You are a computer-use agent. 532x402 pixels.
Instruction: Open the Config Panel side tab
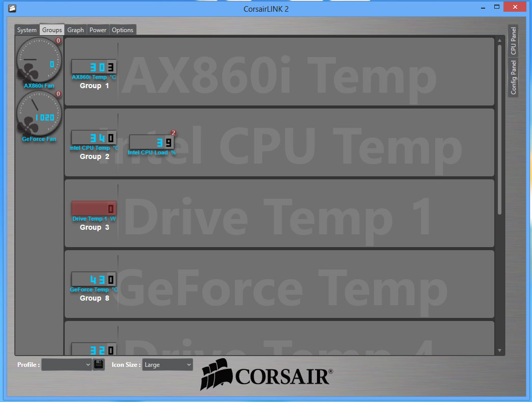pos(513,77)
